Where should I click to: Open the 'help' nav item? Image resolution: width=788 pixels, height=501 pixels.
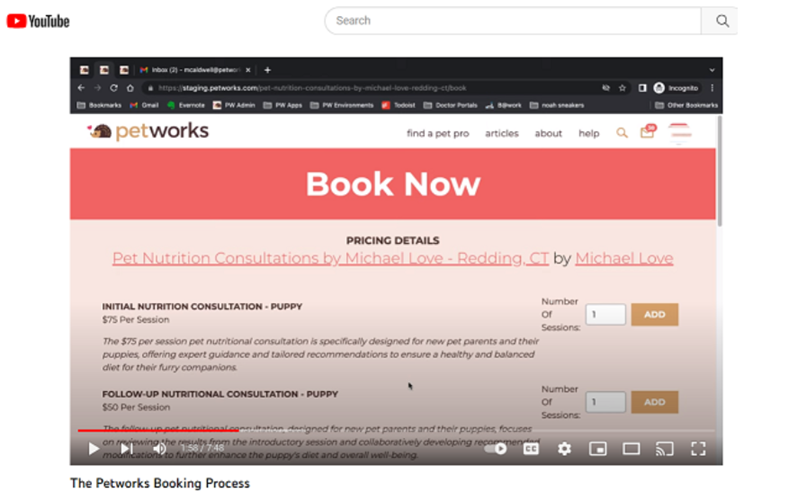click(x=588, y=133)
